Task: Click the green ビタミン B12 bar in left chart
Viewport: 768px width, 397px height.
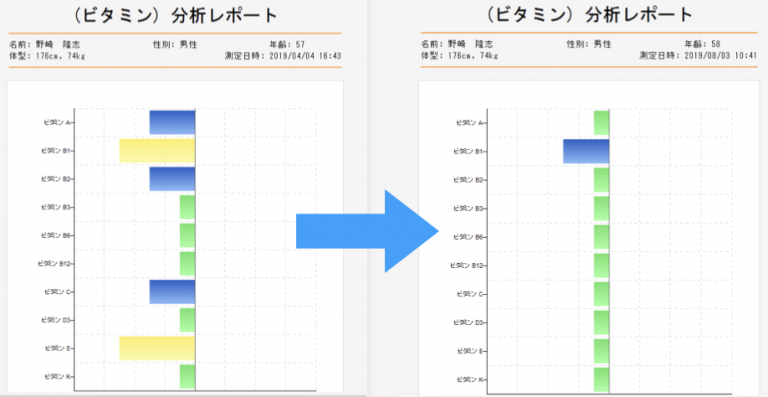Action: tap(188, 264)
